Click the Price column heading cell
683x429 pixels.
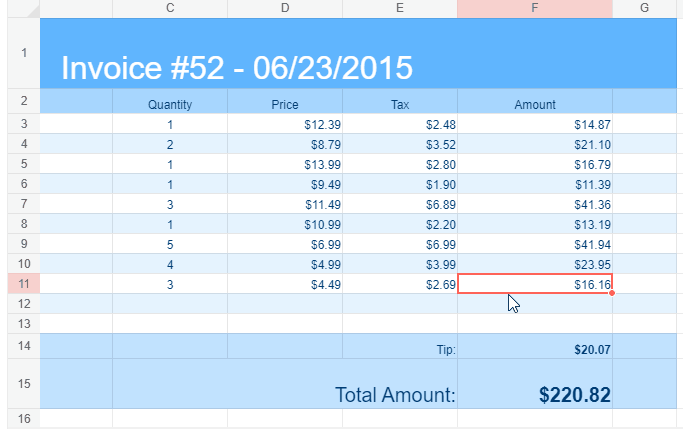pyautogui.click(x=285, y=101)
